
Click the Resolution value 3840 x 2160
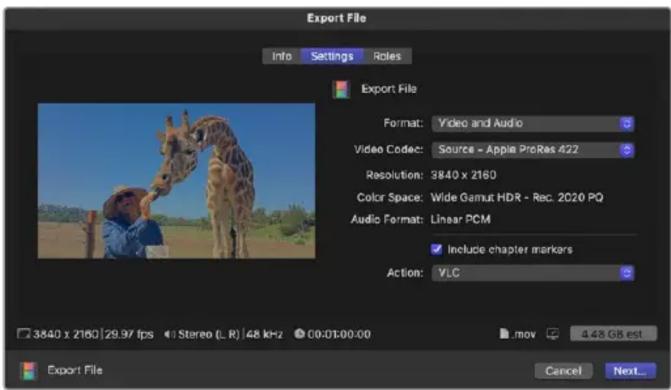463,175
